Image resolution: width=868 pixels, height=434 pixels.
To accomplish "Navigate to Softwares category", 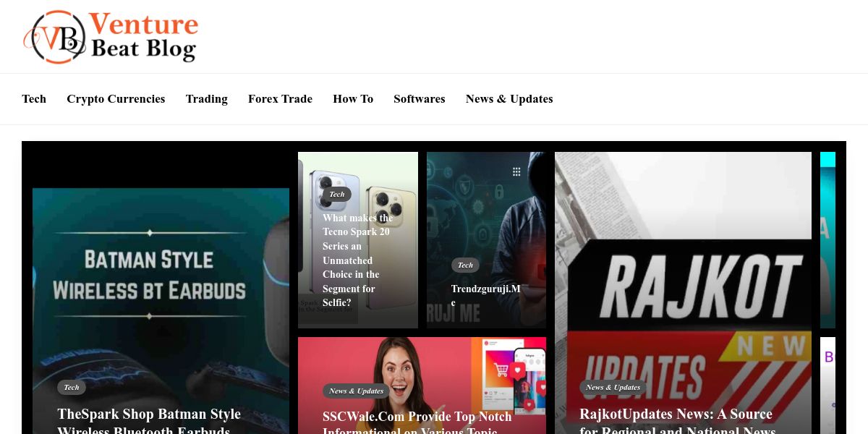I will coord(420,99).
